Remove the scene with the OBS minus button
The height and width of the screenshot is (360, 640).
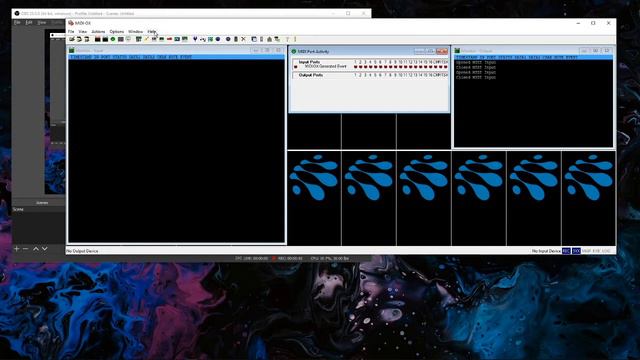click(25, 249)
